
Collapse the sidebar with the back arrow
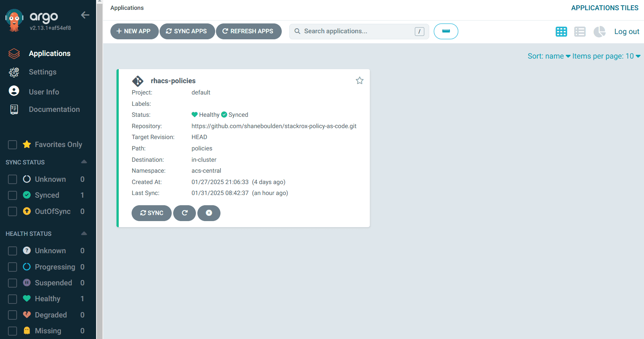pyautogui.click(x=85, y=15)
